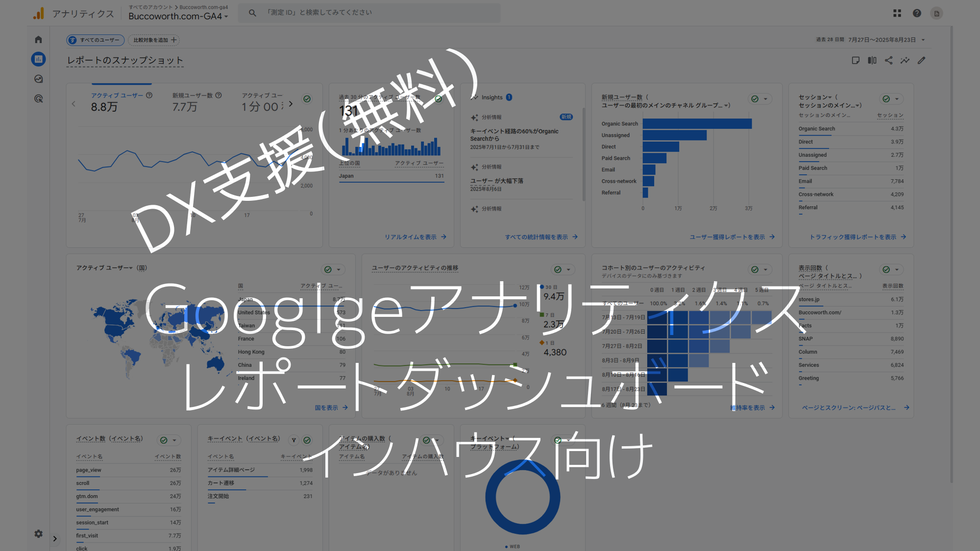Click the main page vertical scrollbar
The width and height of the screenshot is (980, 551).
click(952, 255)
